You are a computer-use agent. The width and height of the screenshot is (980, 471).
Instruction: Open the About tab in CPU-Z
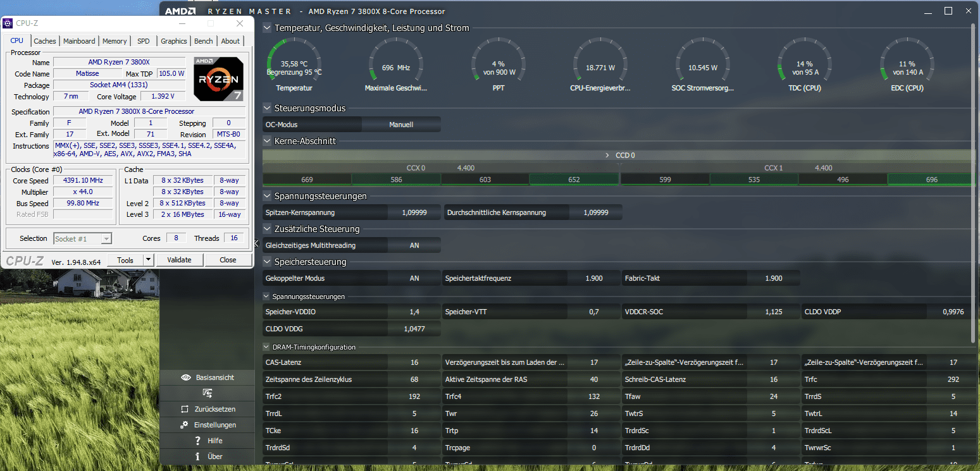(x=230, y=41)
